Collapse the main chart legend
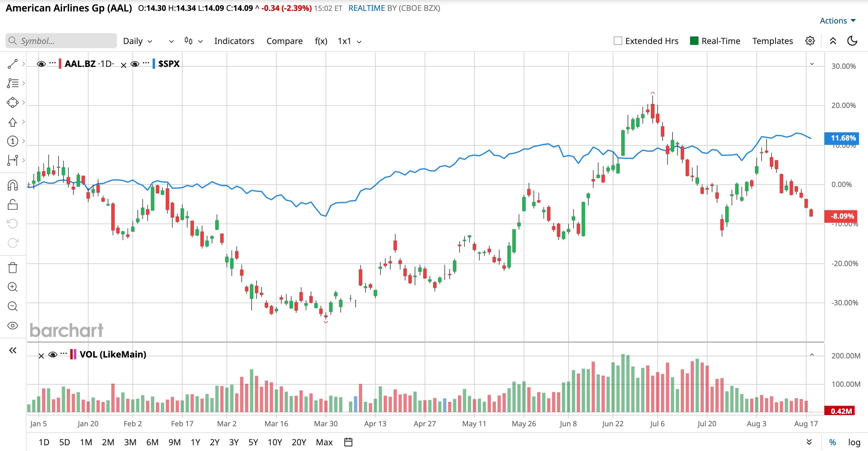 coord(812,64)
